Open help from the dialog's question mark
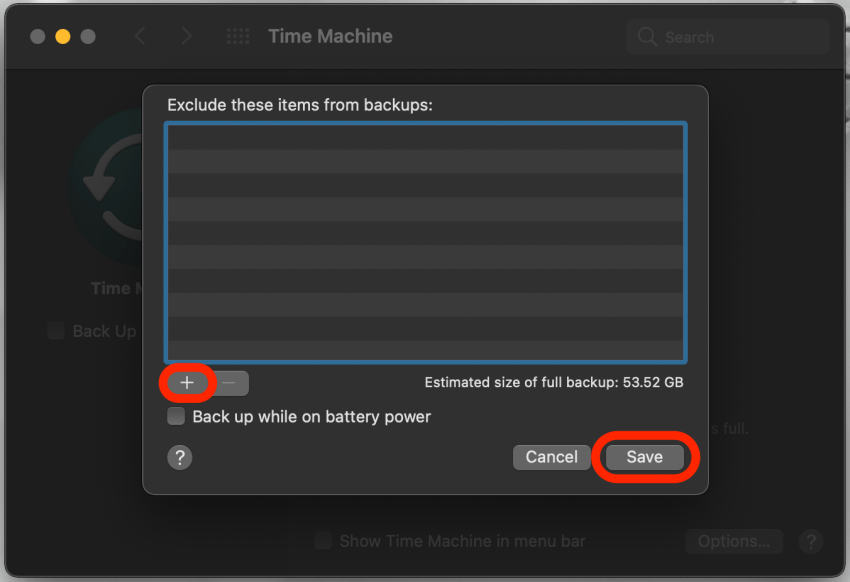Viewport: 850px width, 582px height. [180, 457]
